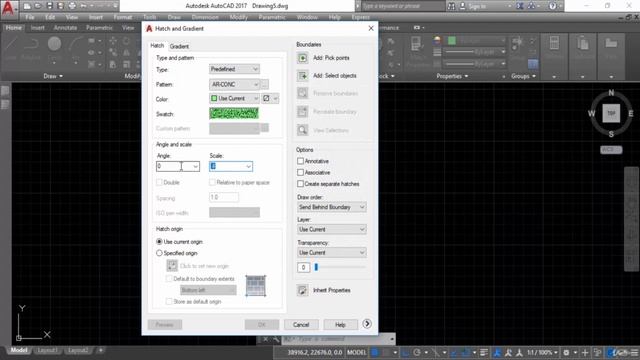
Task: Select the Model layout tab
Action: [19, 350]
